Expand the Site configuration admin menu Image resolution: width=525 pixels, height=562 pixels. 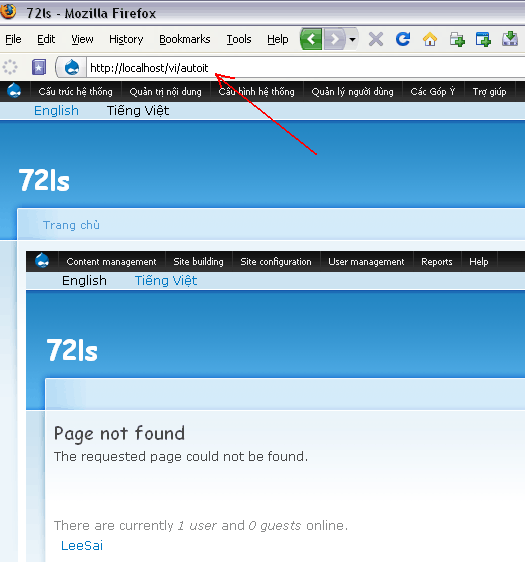coord(276,262)
